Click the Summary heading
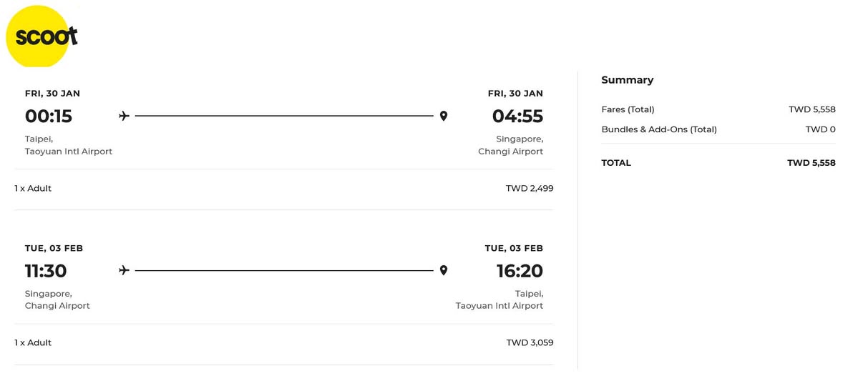Viewport: 868px width, 386px height. pos(627,80)
